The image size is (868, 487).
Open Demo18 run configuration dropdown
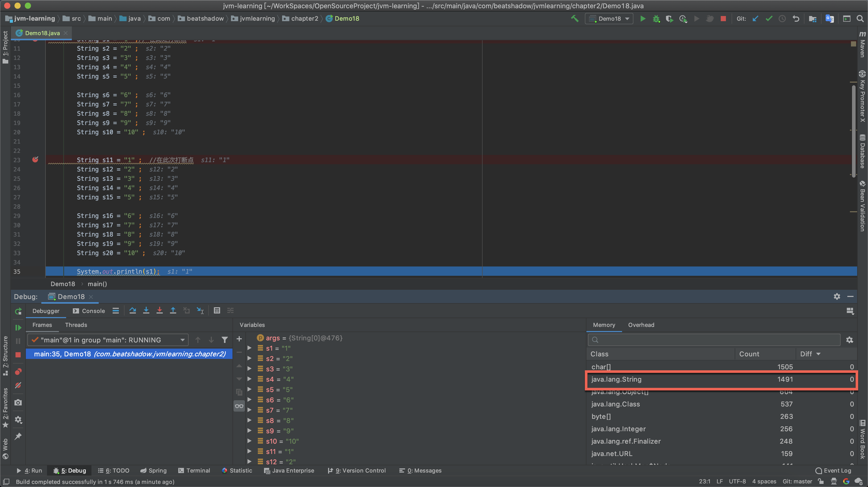[x=609, y=19]
